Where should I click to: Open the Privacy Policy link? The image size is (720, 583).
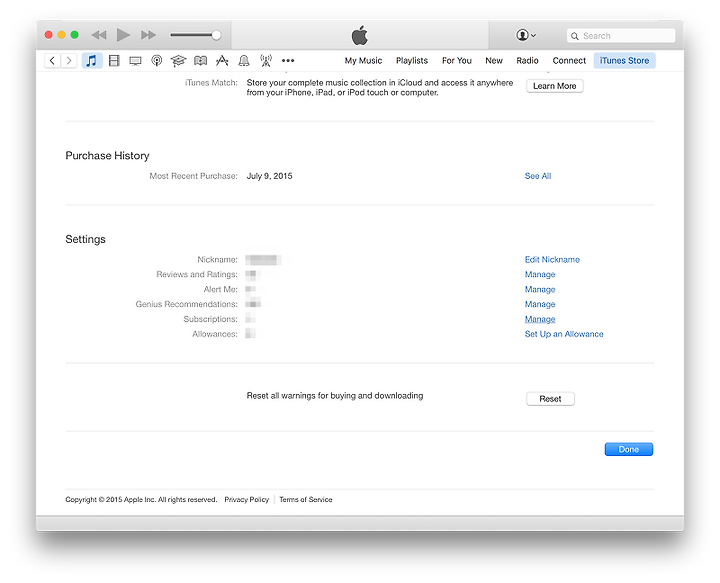[x=247, y=499]
